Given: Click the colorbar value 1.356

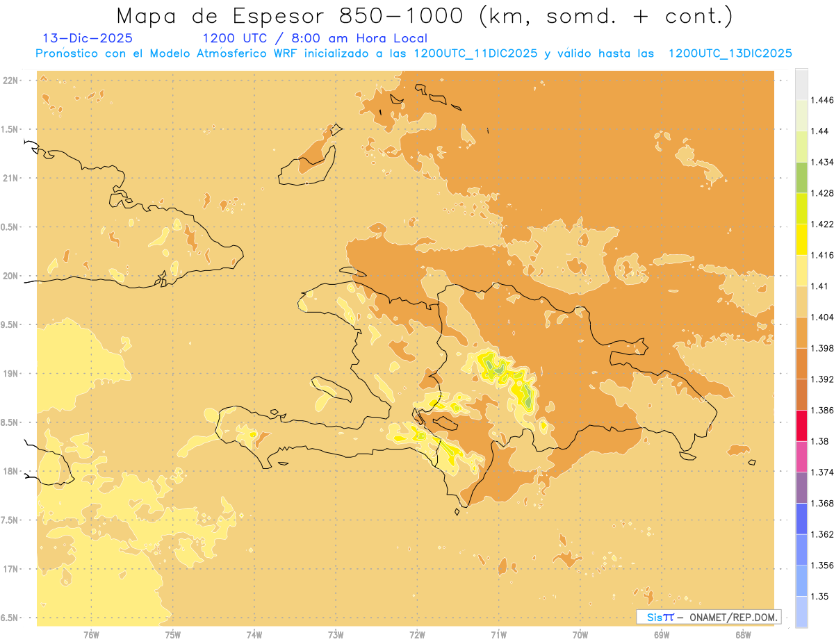Looking at the screenshot, I should (x=822, y=565).
